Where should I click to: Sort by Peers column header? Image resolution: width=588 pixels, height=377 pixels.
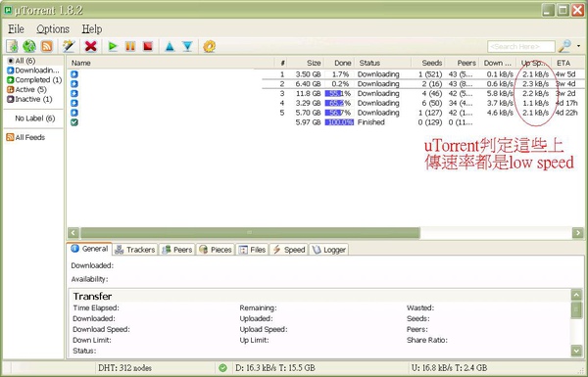pos(462,63)
